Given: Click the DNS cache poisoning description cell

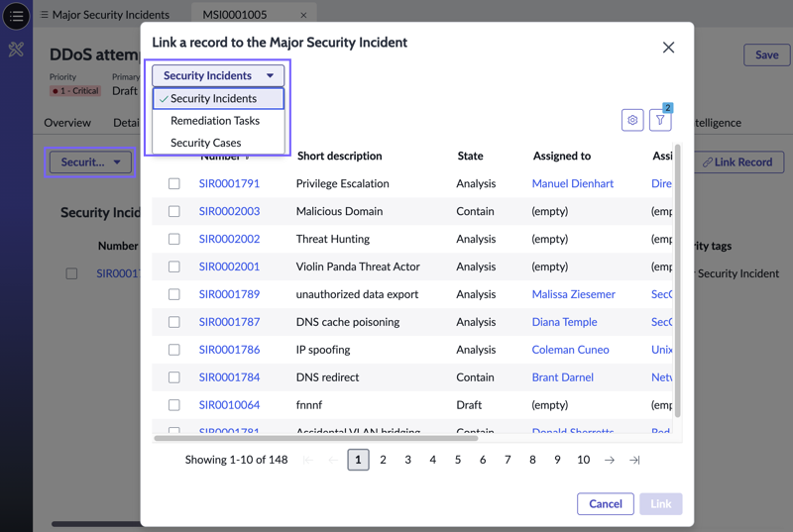Looking at the screenshot, I should pos(348,322).
